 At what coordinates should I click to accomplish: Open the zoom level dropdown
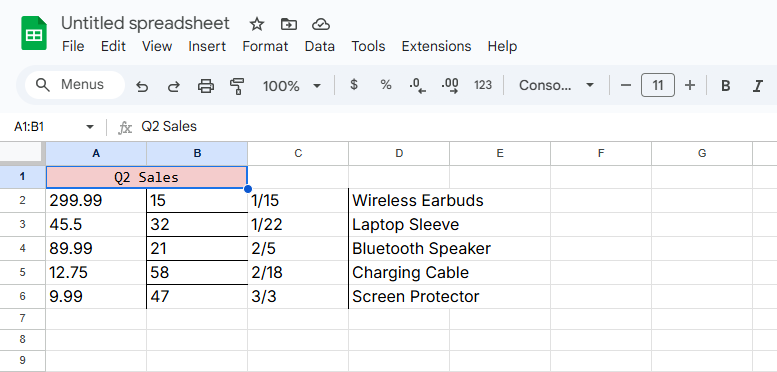292,86
